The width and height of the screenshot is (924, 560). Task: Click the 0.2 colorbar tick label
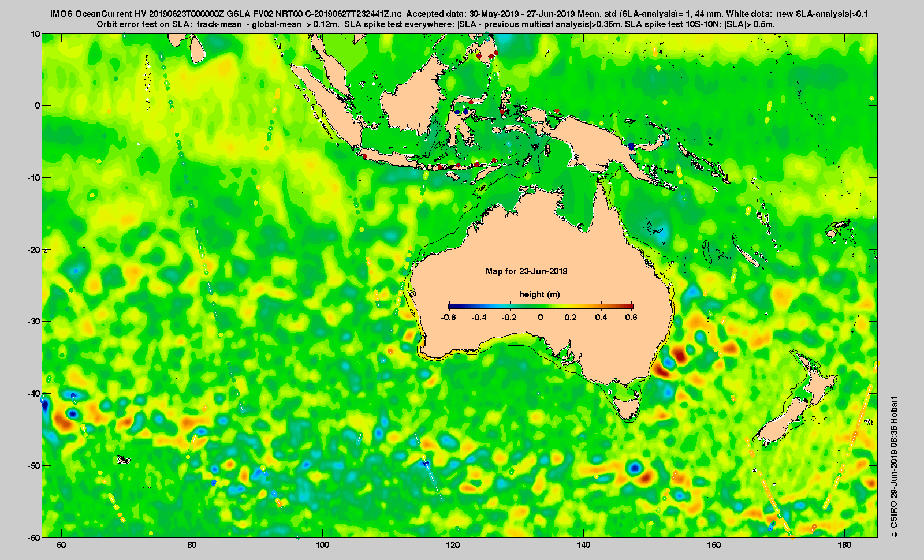(571, 317)
